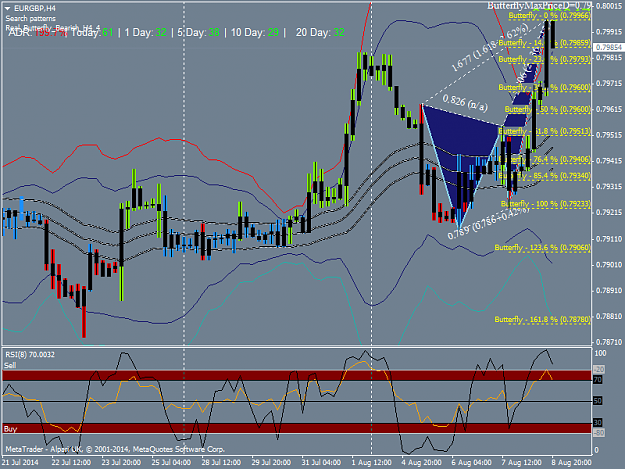Click the 'Today: 61' ADR value

92,32
